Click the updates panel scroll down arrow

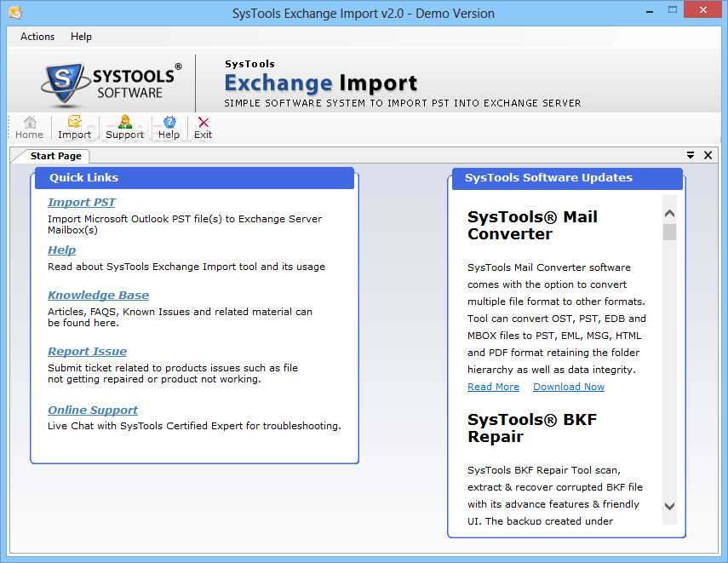click(x=669, y=506)
